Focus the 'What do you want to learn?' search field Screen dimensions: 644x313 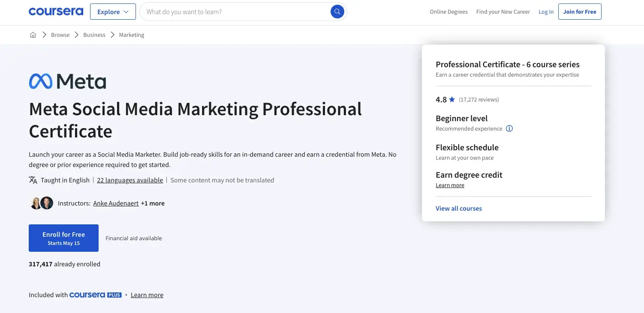(x=236, y=12)
